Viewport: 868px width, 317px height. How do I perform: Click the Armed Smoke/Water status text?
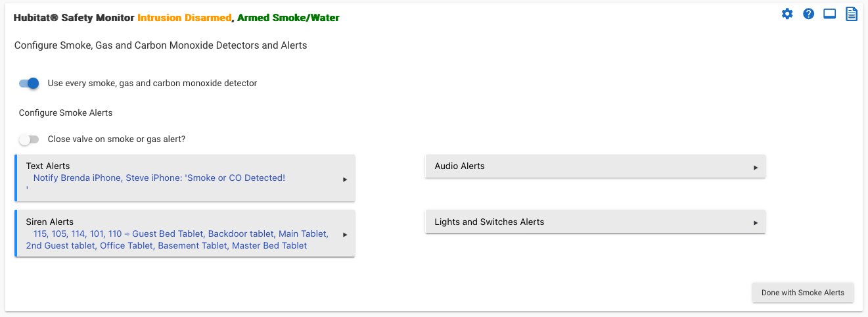click(288, 18)
